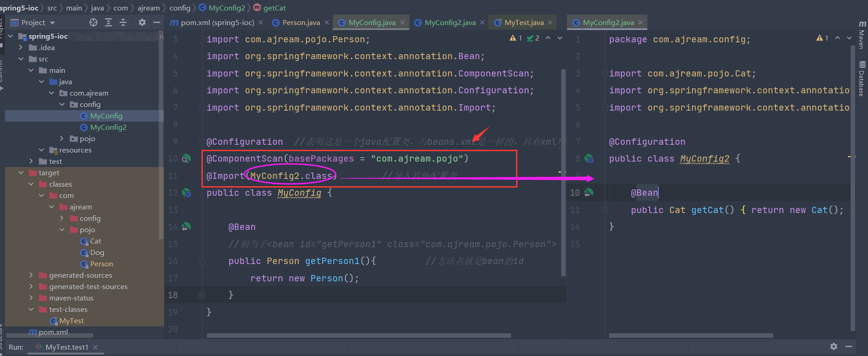This screenshot has height=356, width=868.
Task: Click the typo checkmark indicator showing 2
Action: point(533,38)
